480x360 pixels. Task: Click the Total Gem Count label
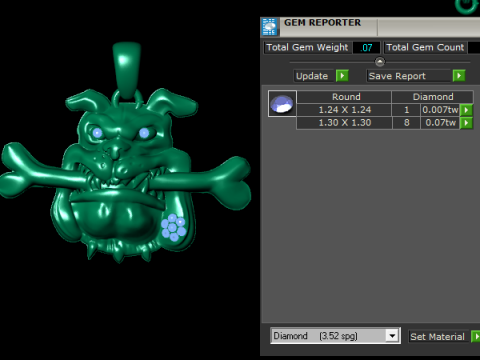pos(425,48)
